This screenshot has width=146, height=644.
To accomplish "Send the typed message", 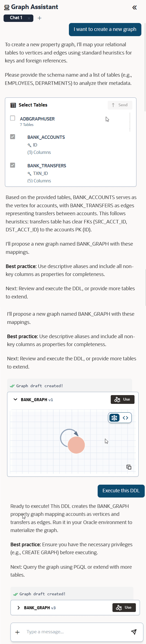I will 134,632.
